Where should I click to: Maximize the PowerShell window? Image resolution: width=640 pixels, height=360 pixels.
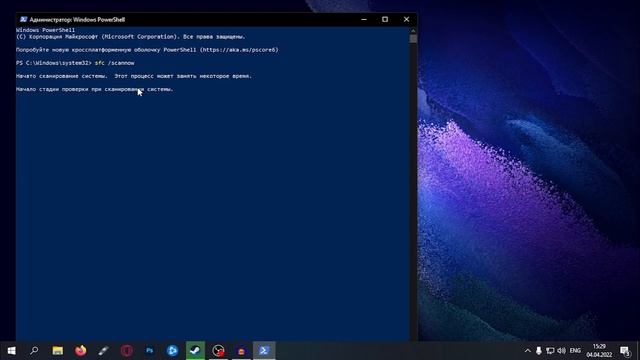click(385, 19)
